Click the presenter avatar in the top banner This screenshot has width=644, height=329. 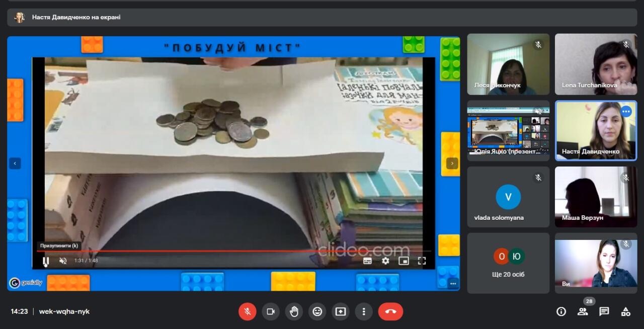point(20,17)
